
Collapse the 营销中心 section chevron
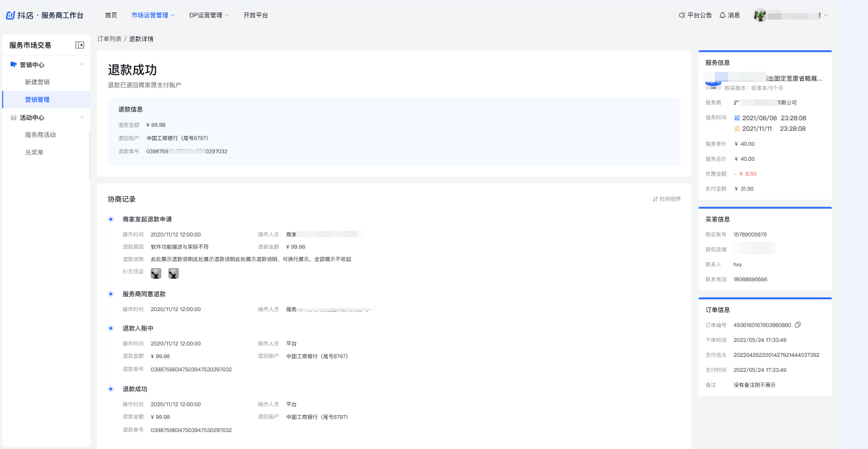click(82, 65)
